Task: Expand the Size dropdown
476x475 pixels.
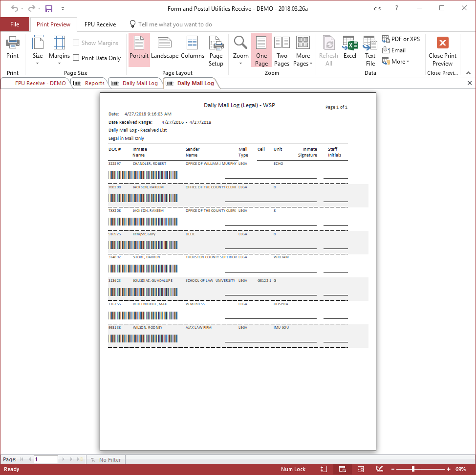Action: [x=38, y=51]
